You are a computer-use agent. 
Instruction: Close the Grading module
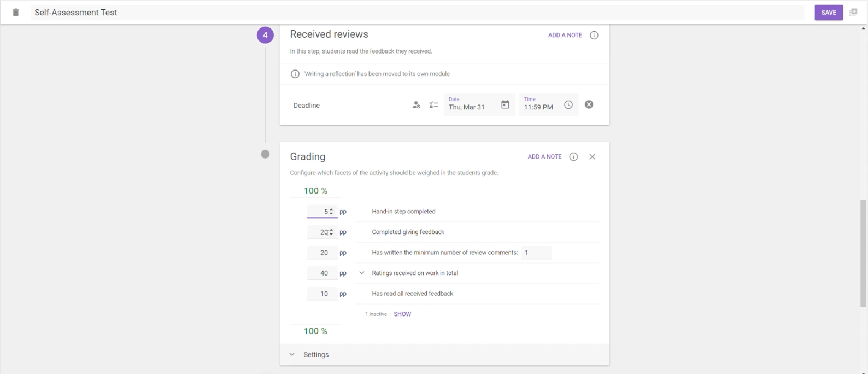[x=592, y=157]
